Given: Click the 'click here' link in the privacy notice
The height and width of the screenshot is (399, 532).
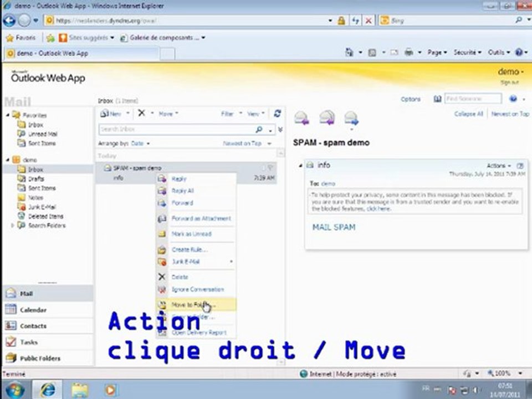Looking at the screenshot, I should tap(378, 209).
